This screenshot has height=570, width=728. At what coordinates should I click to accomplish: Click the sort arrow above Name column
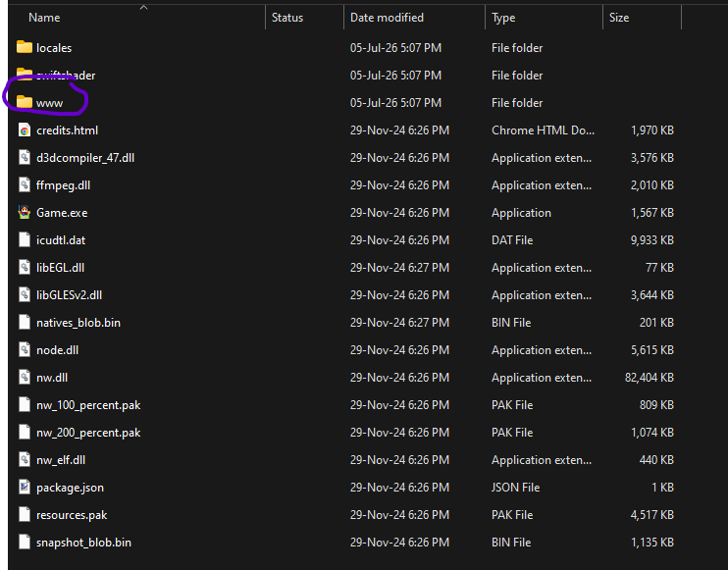(x=144, y=7)
